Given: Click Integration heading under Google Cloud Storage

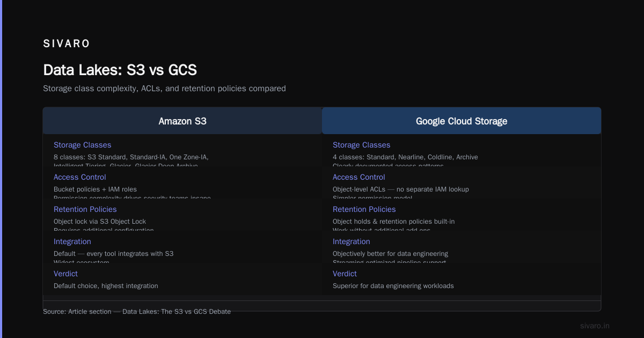Looking at the screenshot, I should [352, 241].
